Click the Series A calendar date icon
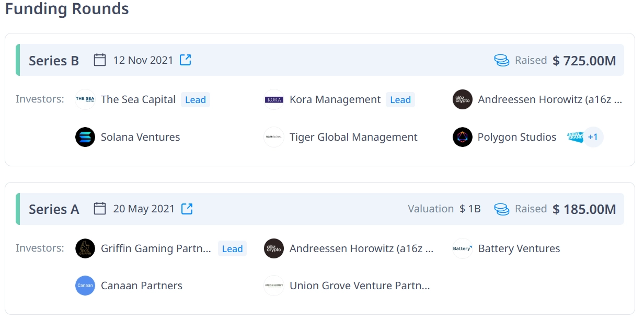644x318 pixels. [x=100, y=209]
